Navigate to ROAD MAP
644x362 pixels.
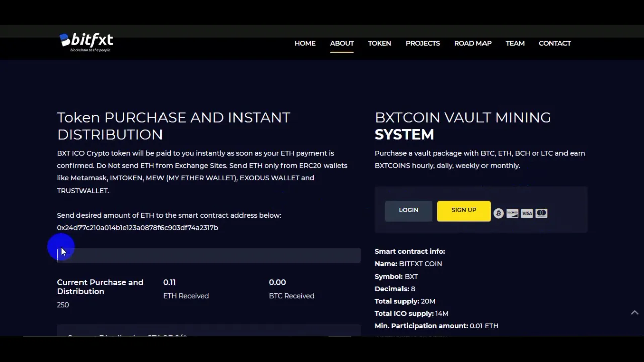pyautogui.click(x=472, y=43)
